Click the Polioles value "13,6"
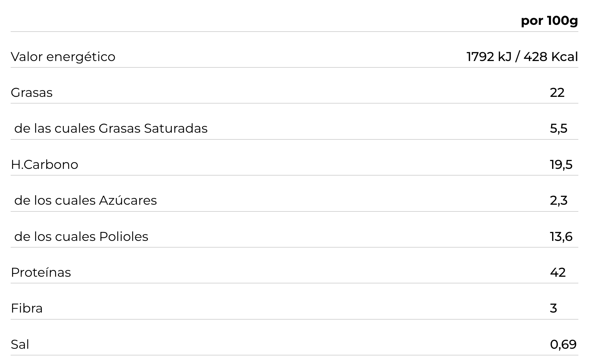 [561, 237]
